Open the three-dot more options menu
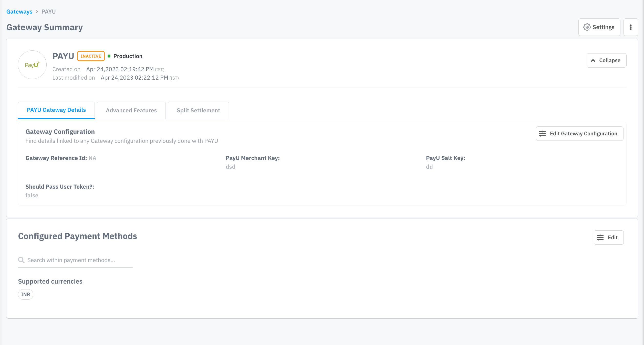 tap(631, 27)
